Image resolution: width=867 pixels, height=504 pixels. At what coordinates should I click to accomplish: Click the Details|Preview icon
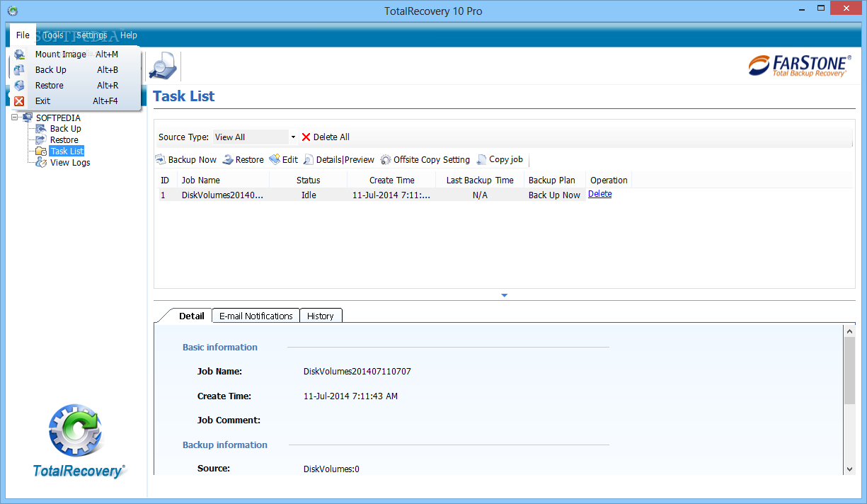pos(309,160)
